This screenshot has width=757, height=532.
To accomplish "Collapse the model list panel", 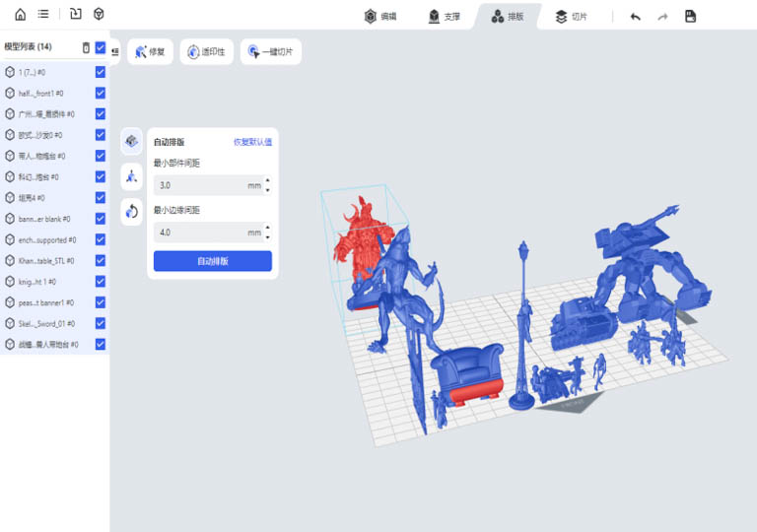I will pyautogui.click(x=115, y=51).
